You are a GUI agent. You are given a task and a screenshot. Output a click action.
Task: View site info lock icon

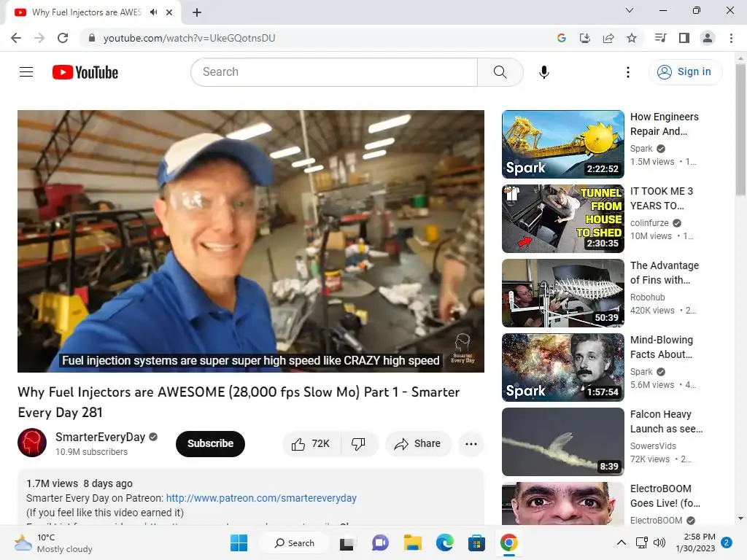pos(92,38)
